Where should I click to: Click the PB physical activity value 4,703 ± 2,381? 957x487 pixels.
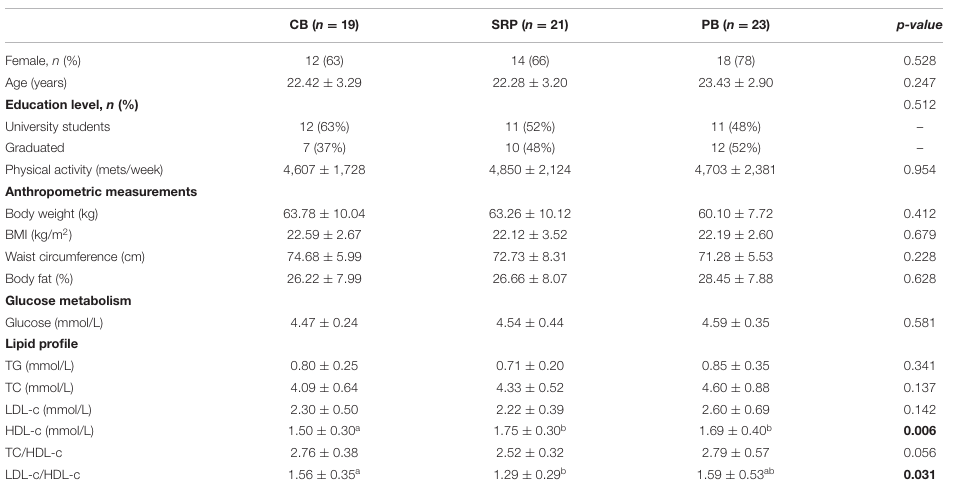click(716, 170)
